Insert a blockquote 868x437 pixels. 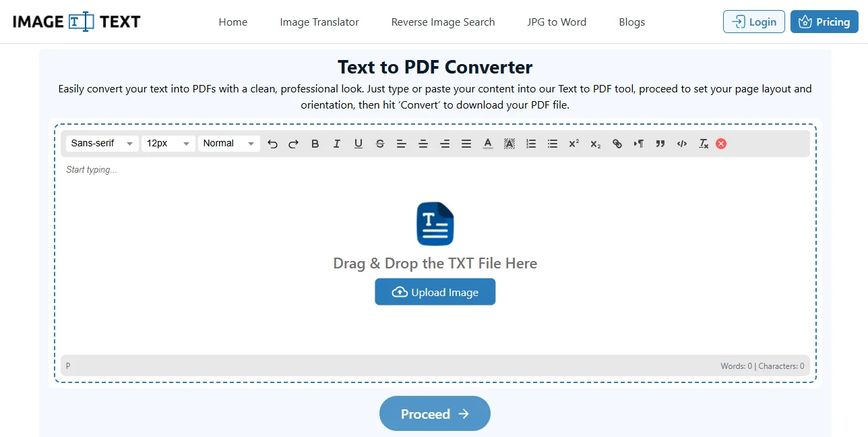point(660,144)
